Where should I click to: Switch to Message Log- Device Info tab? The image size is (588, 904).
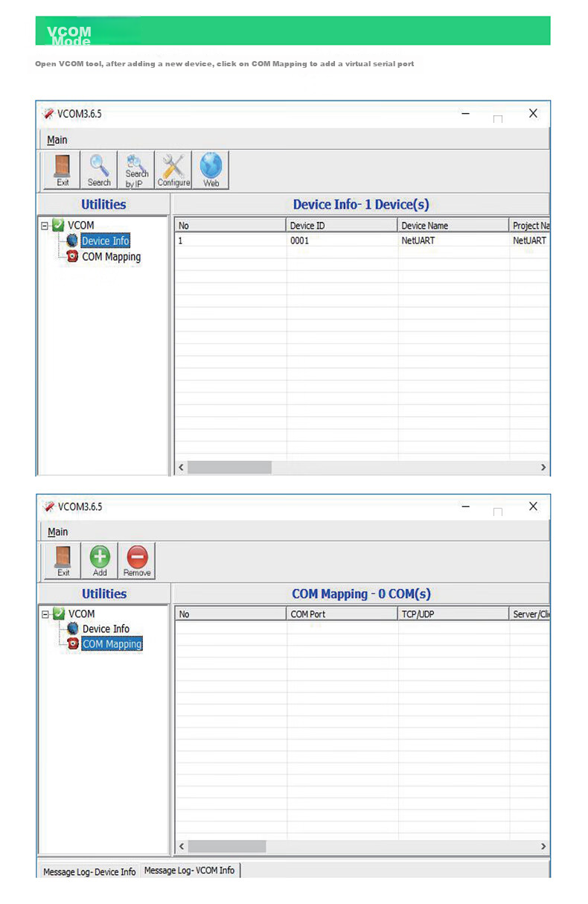point(89,871)
